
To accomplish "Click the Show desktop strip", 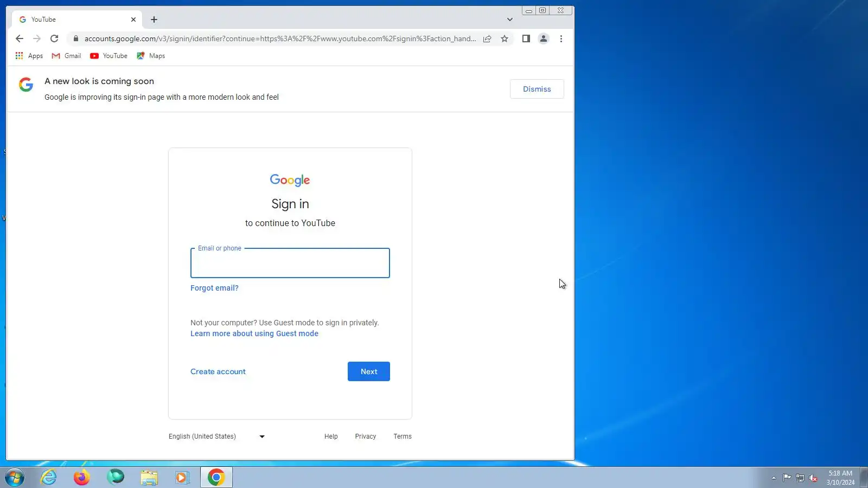I will 864,478.
